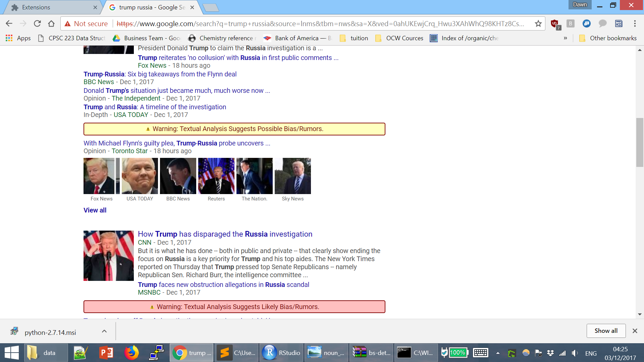Screen dimensions: 644x362
Task: Open Firefox from the taskbar
Action: point(131,353)
